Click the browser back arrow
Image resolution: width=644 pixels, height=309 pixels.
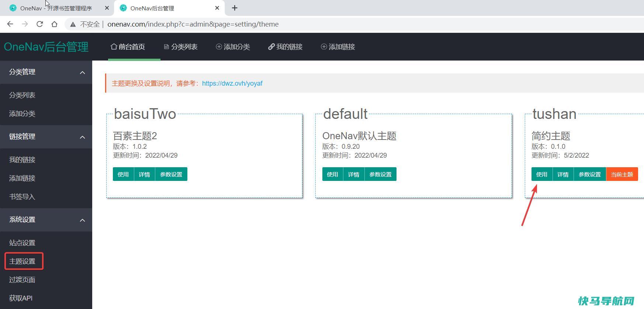click(x=10, y=24)
